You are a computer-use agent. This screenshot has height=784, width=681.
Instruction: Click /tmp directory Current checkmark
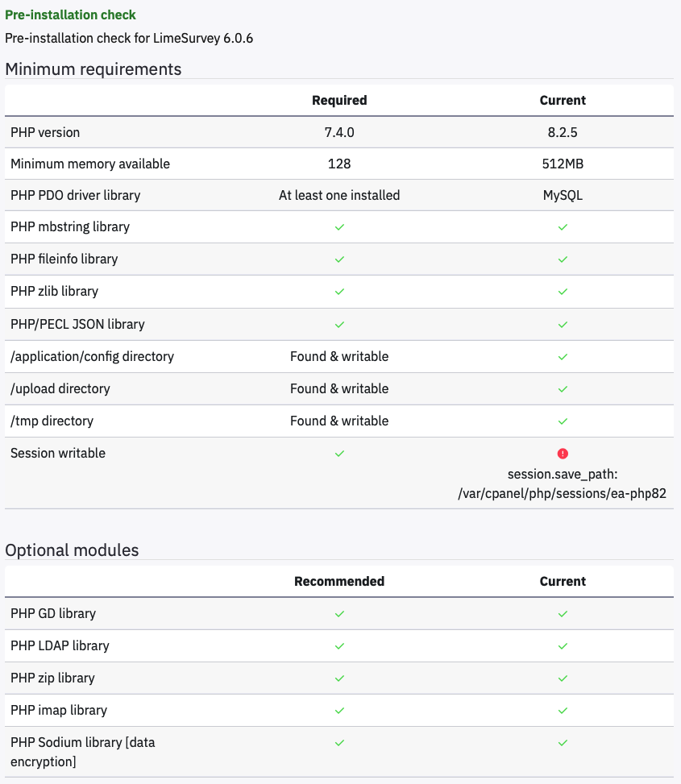(563, 421)
